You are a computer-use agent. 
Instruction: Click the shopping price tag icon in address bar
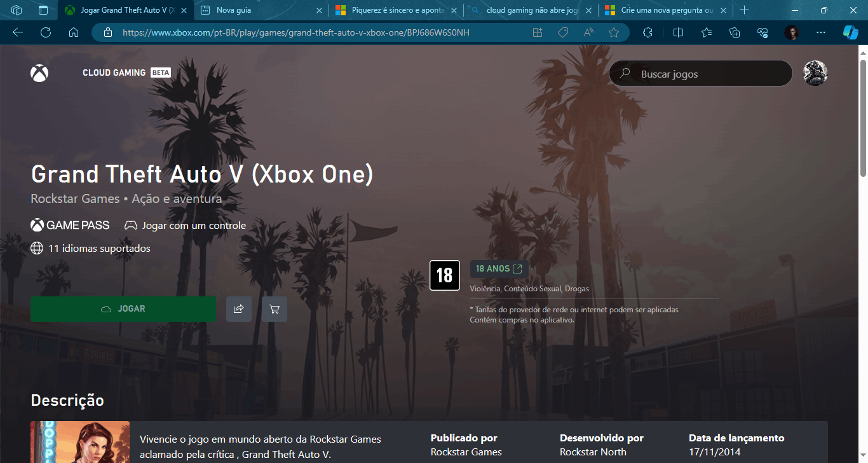563,32
